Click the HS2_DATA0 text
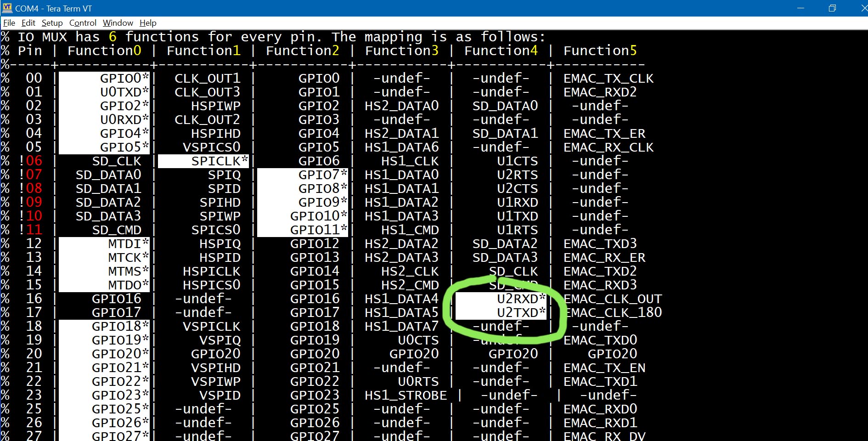Screen dimensions: 868x441 [x=402, y=106]
